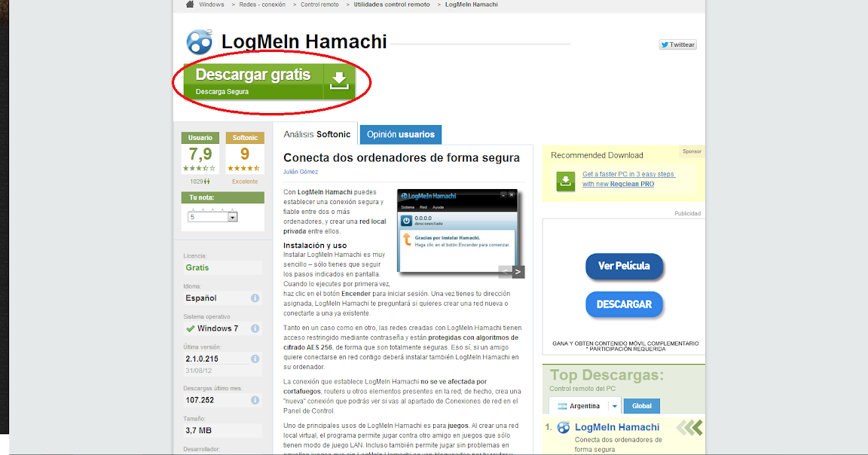Screen dimensions: 868x455
Task: Click the home icon in the breadcrumb
Action: pos(190,4)
